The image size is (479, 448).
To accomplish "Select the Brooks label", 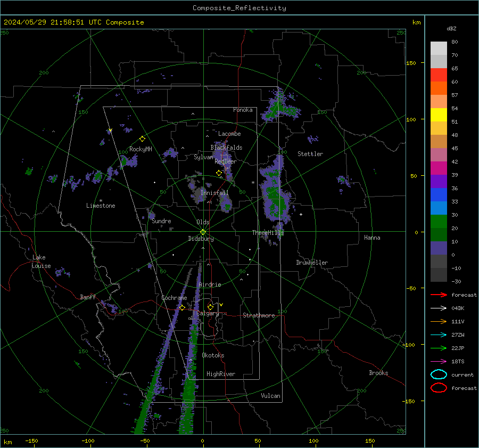I will (378, 373).
